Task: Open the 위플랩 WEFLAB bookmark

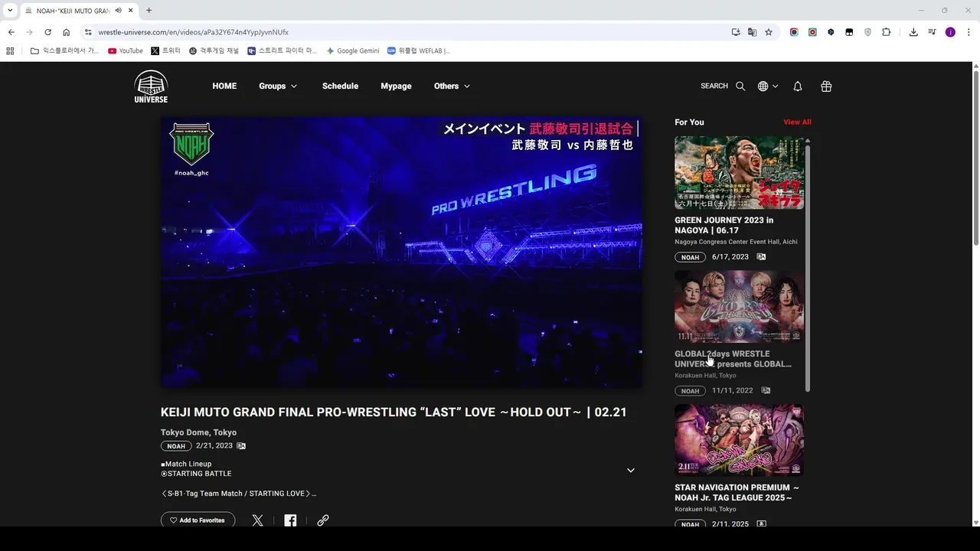Action: click(419, 51)
